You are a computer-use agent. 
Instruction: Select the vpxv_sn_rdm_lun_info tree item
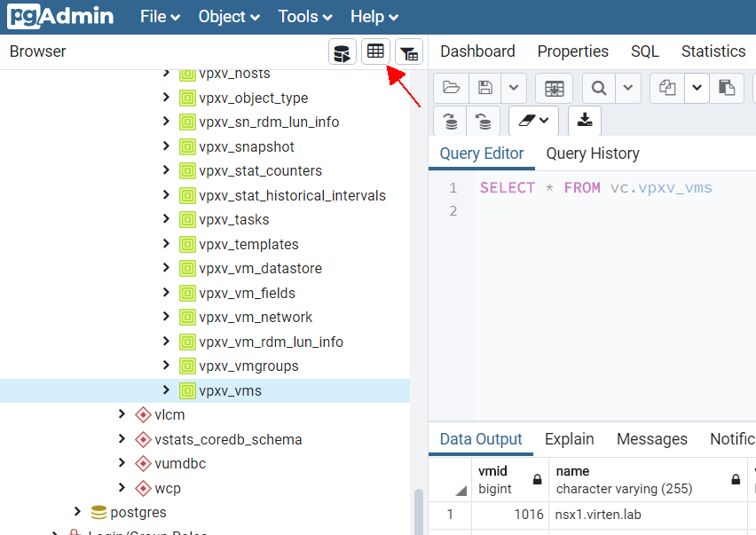click(269, 122)
